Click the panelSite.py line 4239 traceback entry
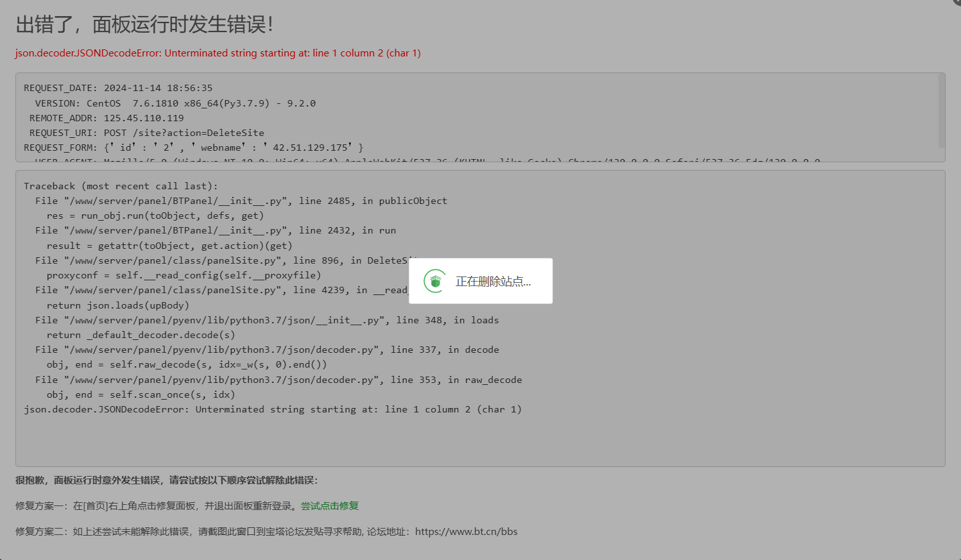Screen dimensions: 961x560 click(221, 290)
